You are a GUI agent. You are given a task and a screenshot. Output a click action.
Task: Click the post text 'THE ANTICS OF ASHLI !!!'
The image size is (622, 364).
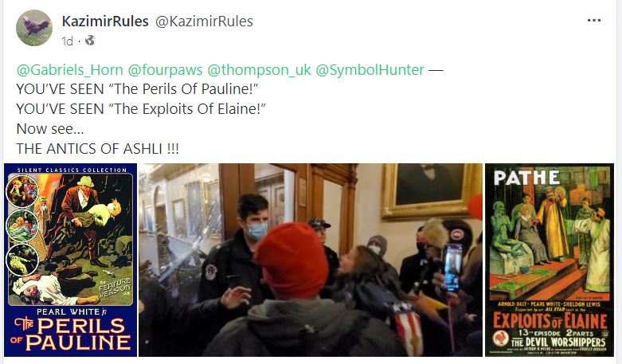[x=98, y=149]
